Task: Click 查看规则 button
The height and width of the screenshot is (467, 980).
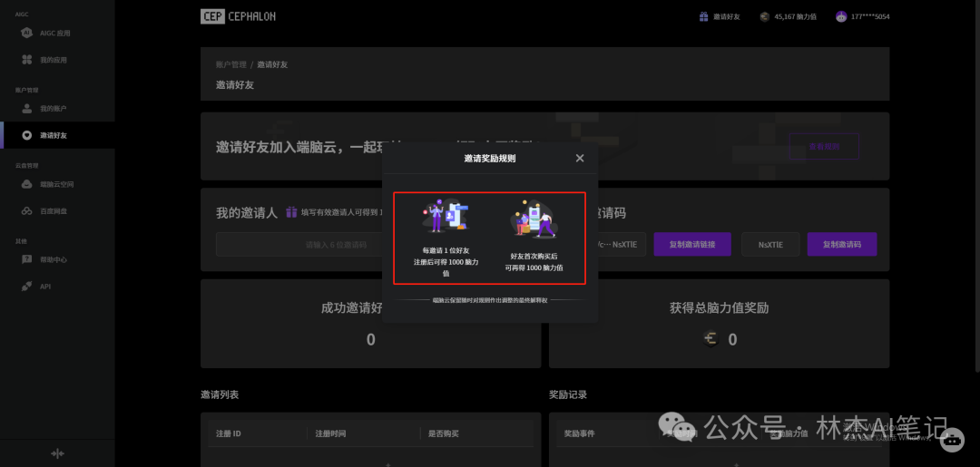Action: [824, 146]
